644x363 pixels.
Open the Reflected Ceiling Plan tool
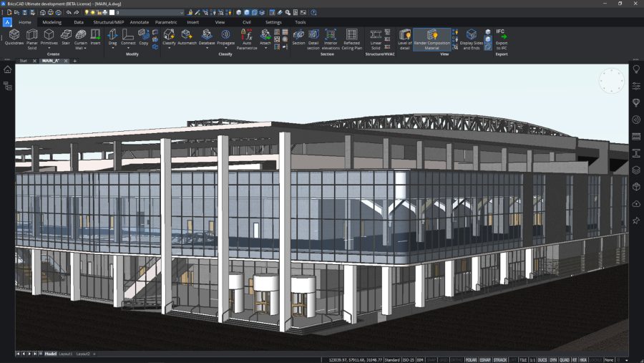point(351,37)
